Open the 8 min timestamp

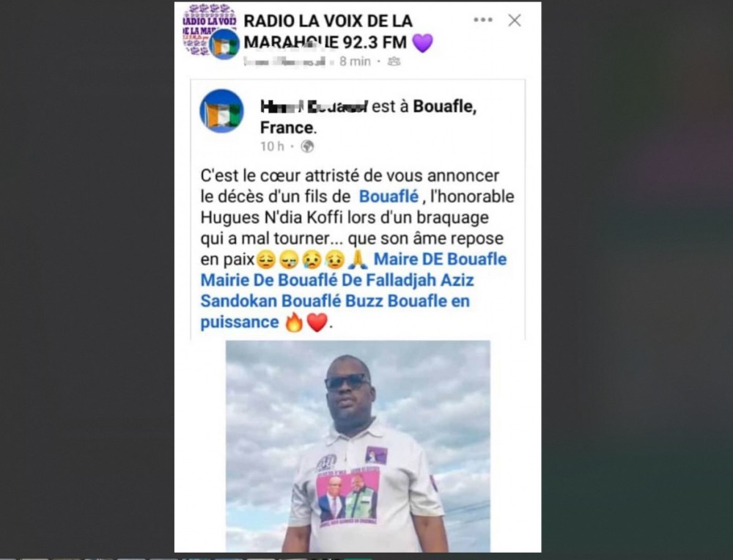(356, 62)
